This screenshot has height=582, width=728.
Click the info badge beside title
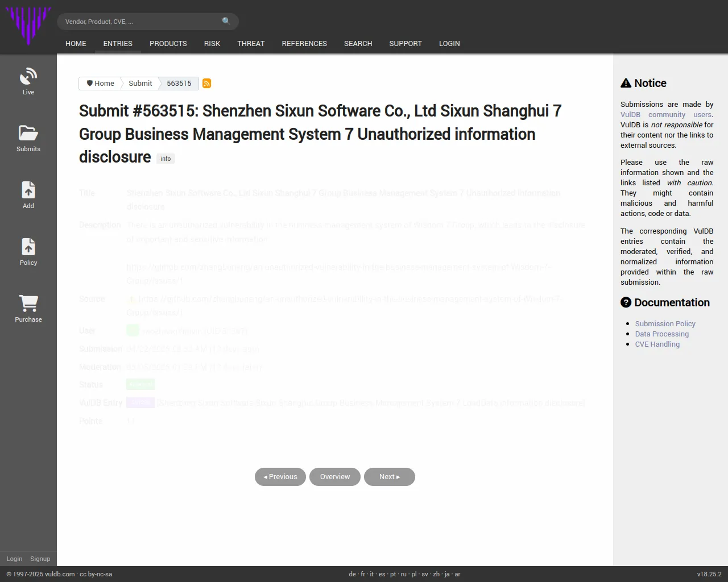tap(166, 159)
